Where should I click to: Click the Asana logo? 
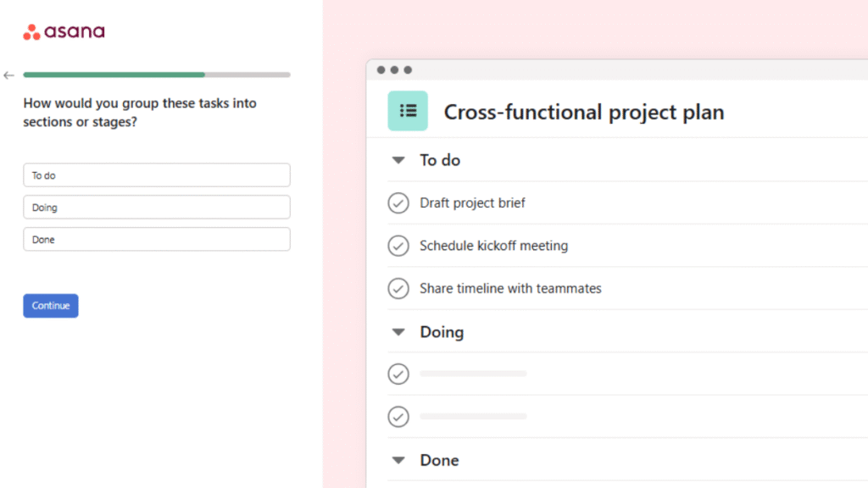(64, 30)
